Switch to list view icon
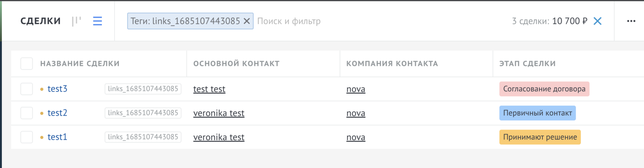 pyautogui.click(x=97, y=21)
